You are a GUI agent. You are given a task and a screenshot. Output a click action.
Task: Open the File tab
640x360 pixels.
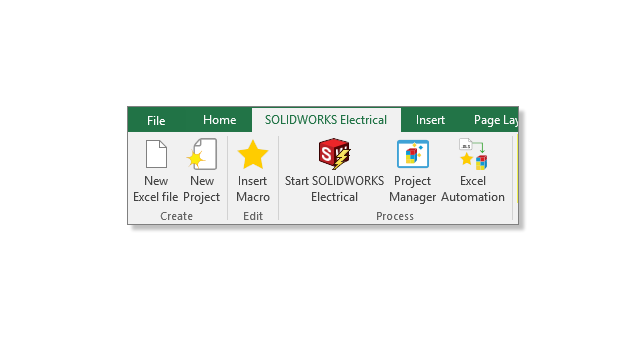click(x=156, y=120)
